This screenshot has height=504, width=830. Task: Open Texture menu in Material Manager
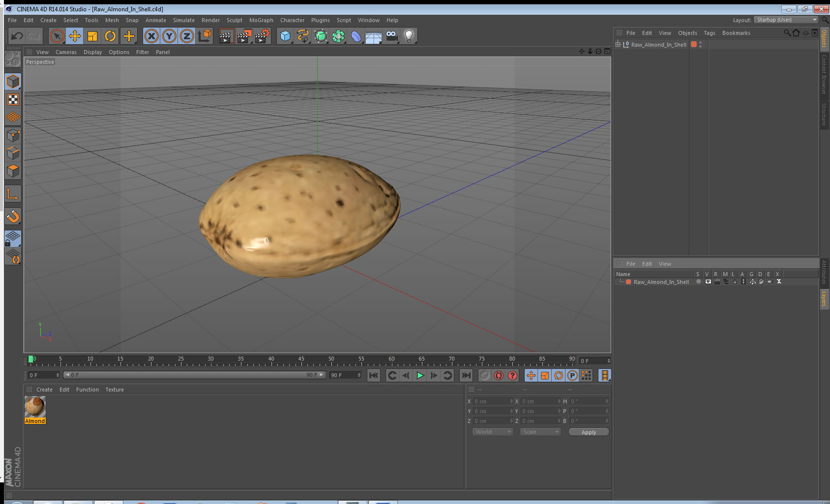[115, 390]
